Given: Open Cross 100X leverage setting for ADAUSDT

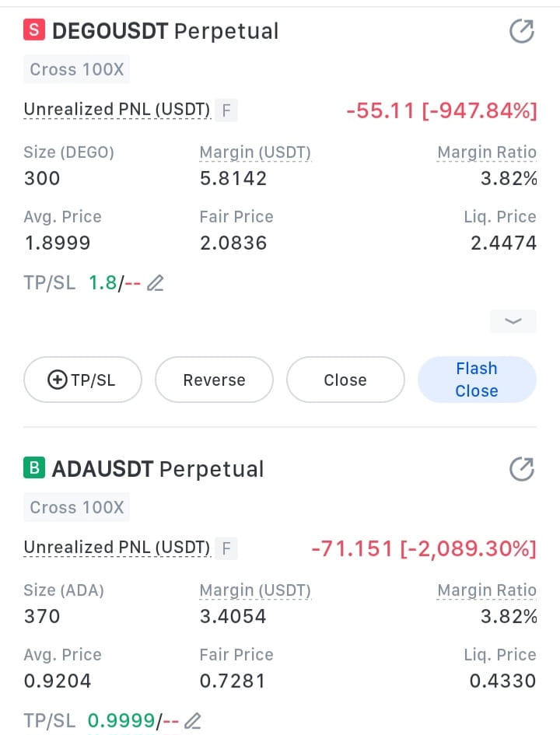Looking at the screenshot, I should [76, 507].
